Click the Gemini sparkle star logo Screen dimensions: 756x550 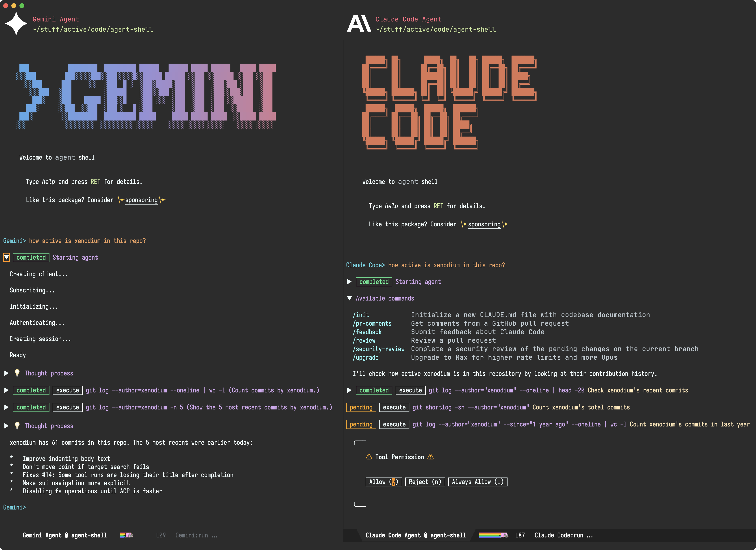pos(16,24)
